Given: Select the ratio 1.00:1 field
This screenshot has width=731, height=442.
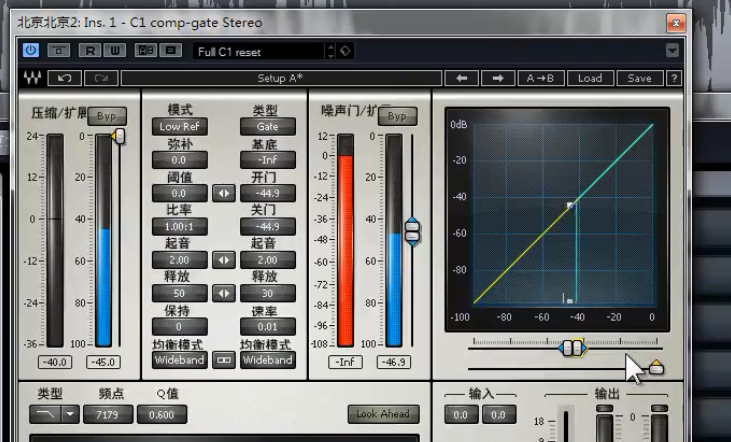Looking at the screenshot, I should pyautogui.click(x=179, y=227).
